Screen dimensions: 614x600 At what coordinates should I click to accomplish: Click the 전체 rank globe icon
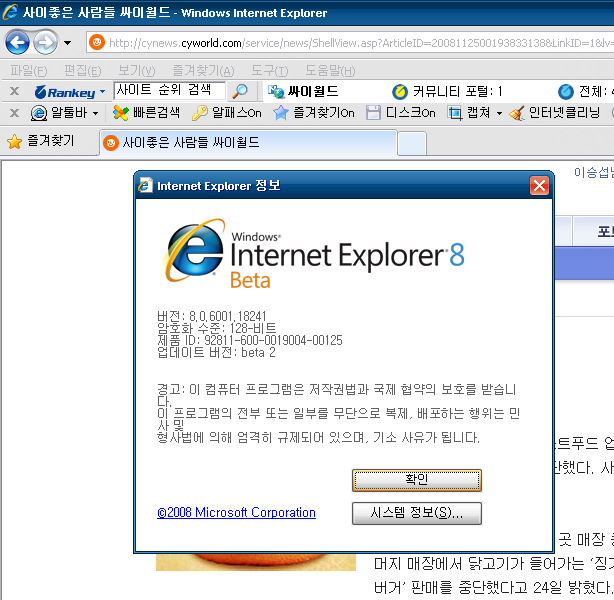click(x=566, y=92)
